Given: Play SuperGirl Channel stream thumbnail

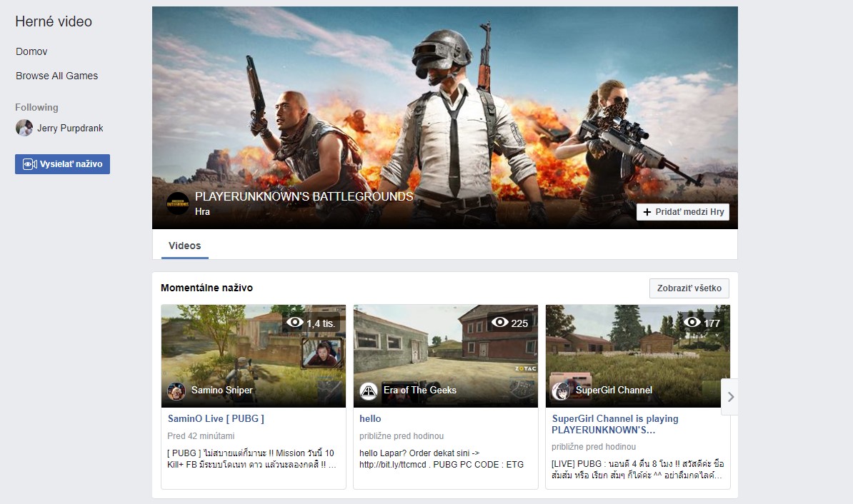Looking at the screenshot, I should (637, 356).
